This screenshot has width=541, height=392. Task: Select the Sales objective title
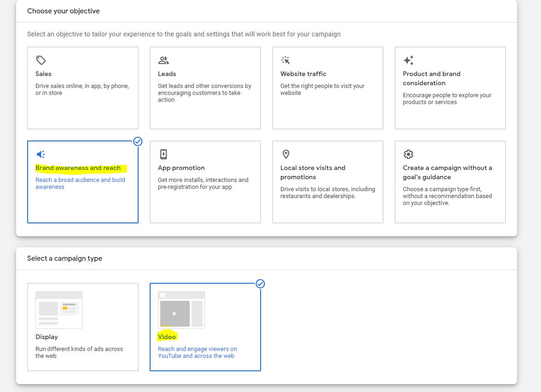(43, 74)
